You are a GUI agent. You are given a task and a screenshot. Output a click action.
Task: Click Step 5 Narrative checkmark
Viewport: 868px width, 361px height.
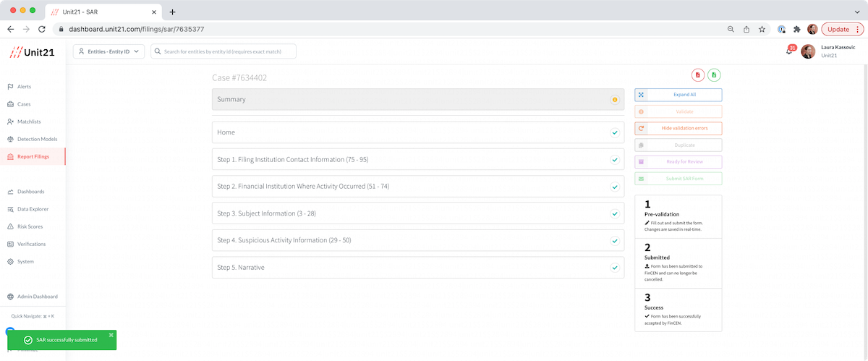(615, 268)
